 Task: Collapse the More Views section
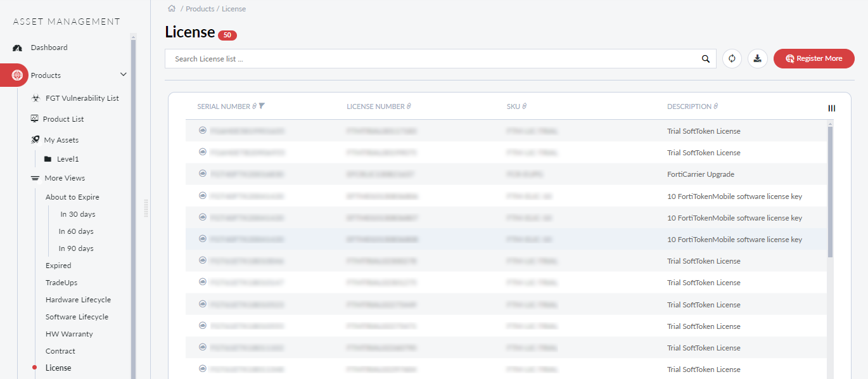tap(65, 178)
